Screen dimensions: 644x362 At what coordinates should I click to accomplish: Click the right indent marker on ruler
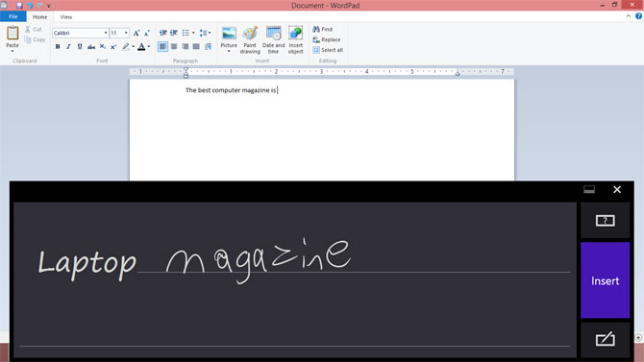click(x=458, y=73)
